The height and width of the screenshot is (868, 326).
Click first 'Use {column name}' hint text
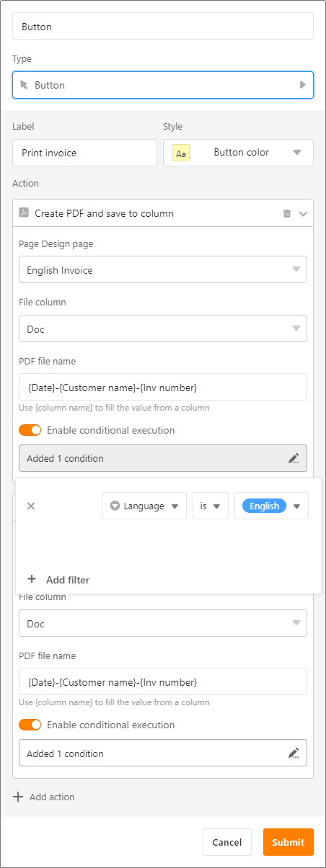(x=114, y=408)
